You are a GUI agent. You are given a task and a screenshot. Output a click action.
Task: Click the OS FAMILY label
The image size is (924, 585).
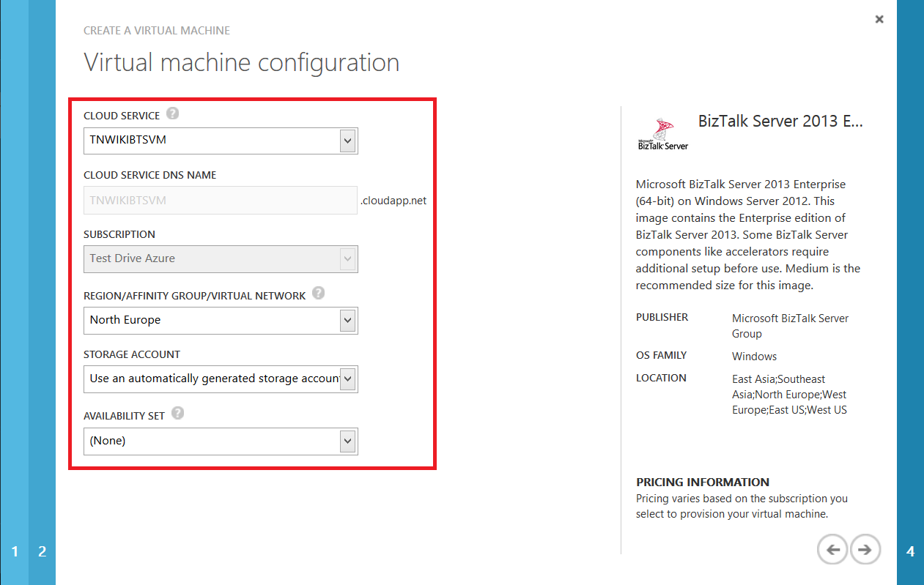(662, 355)
